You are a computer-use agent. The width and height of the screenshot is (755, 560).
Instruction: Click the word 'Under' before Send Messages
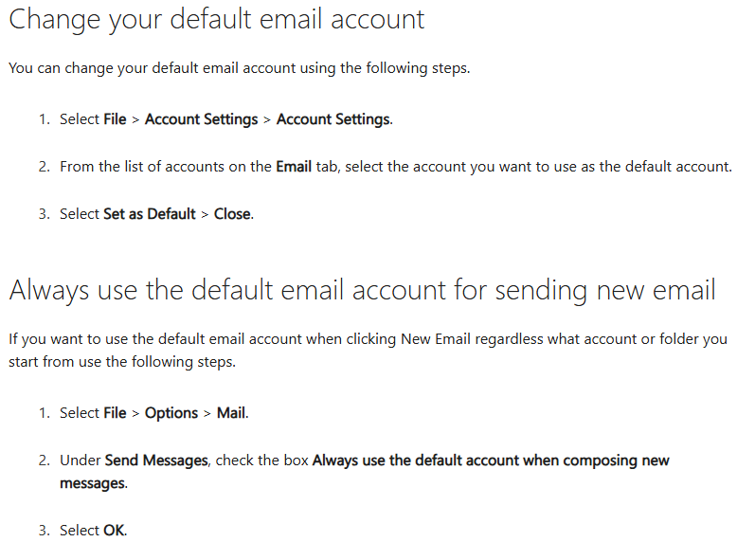[80, 461]
